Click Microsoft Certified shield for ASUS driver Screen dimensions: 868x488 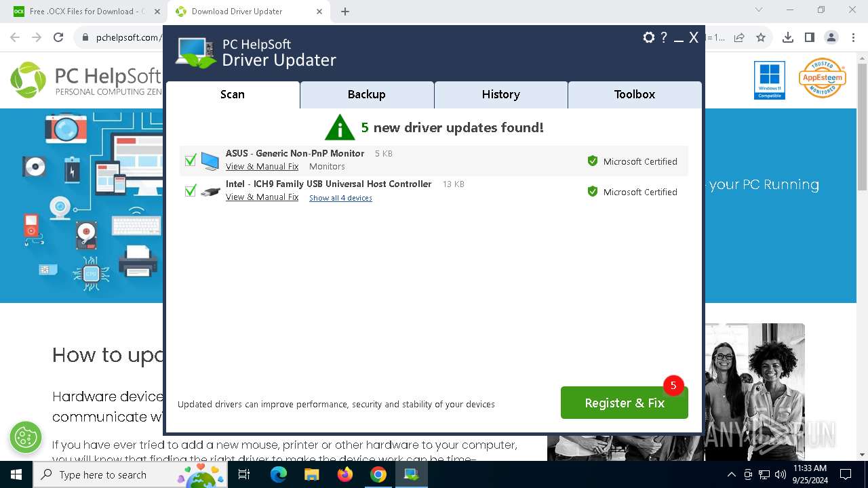point(593,161)
